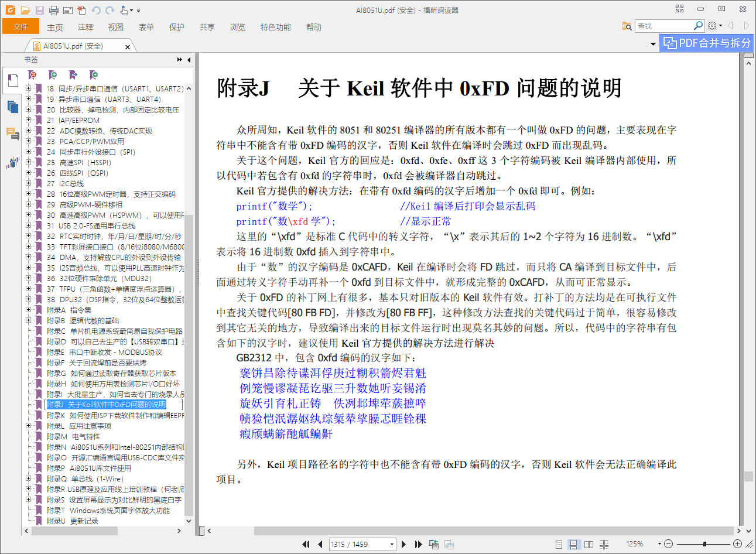
Task: Click the PDF合并与拆分 banner button
Action: [x=707, y=43]
